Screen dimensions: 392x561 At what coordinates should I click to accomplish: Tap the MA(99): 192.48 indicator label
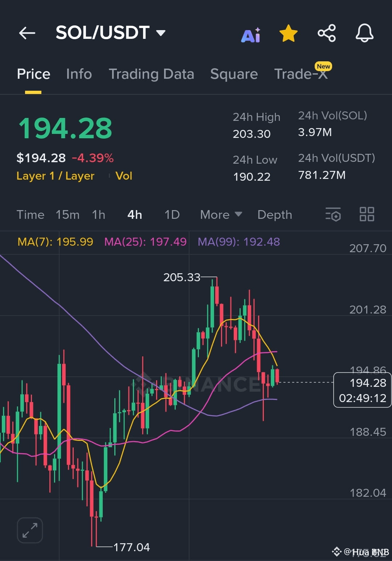(x=239, y=242)
